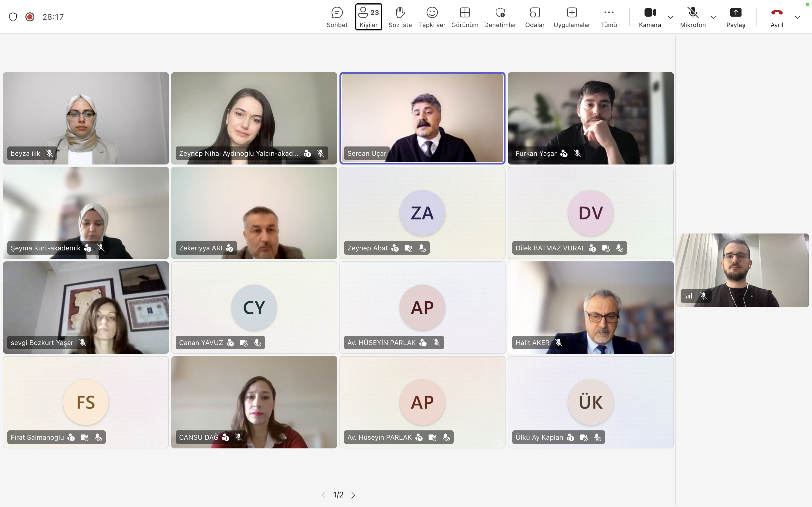This screenshot has width=812, height=507.
Task: Open Tepki ver reactions
Action: click(432, 17)
